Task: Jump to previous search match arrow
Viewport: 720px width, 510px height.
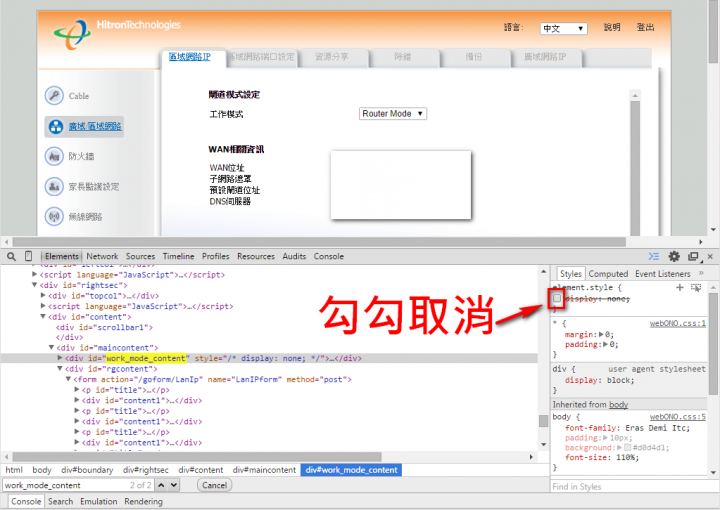Action: click(x=161, y=485)
